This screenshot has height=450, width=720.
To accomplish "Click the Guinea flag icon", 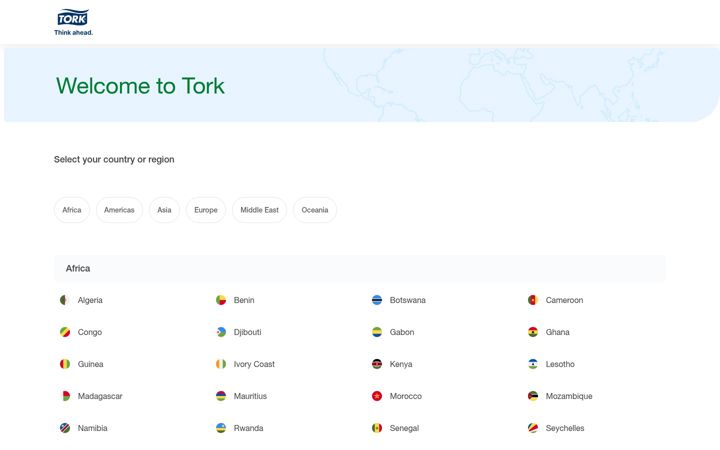I will click(x=65, y=364).
